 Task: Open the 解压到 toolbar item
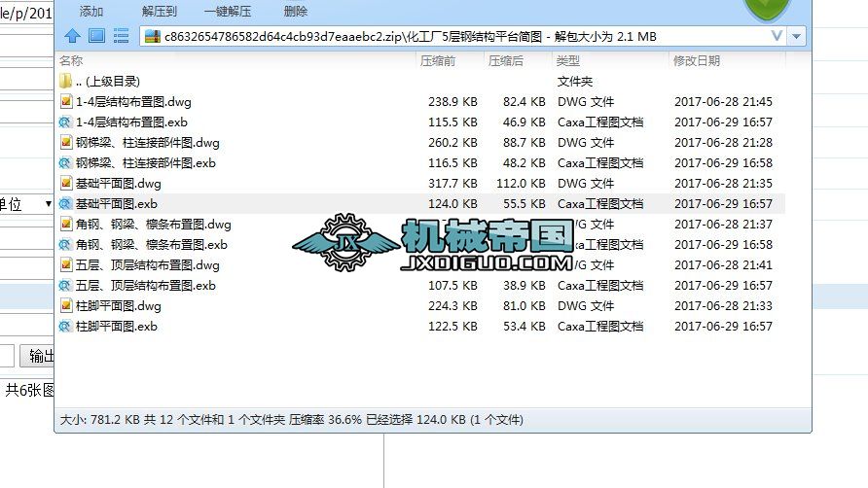(160, 11)
